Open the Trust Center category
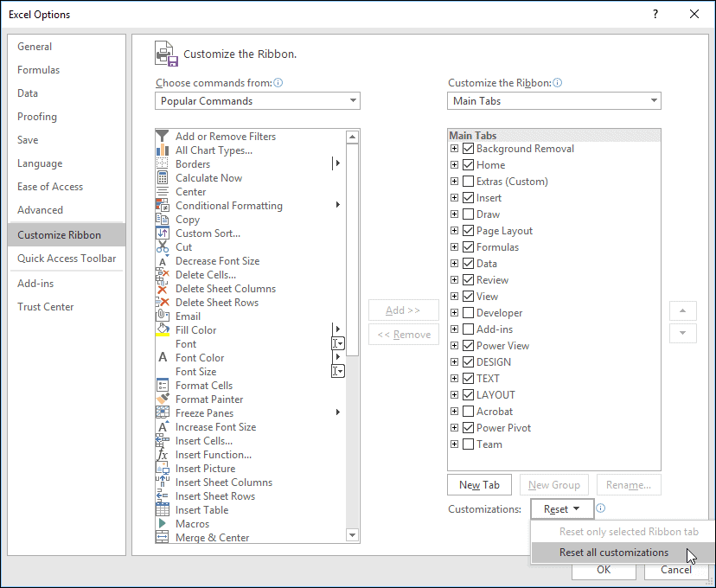 tap(67, 307)
